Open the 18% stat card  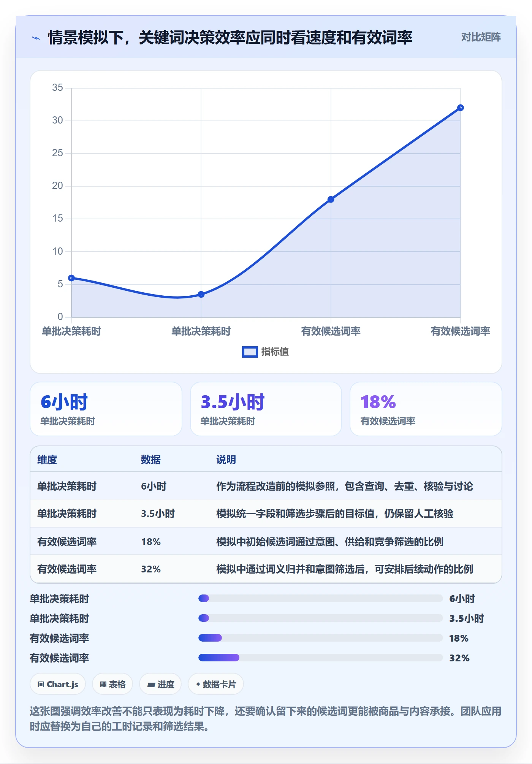tap(426, 409)
